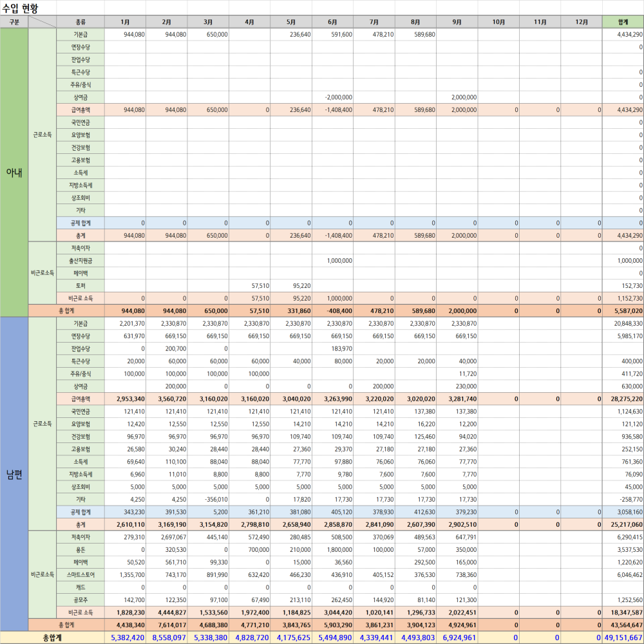Click the 2,697,067 savings interest cell
This screenshot has height=644, width=644.
pos(167,537)
